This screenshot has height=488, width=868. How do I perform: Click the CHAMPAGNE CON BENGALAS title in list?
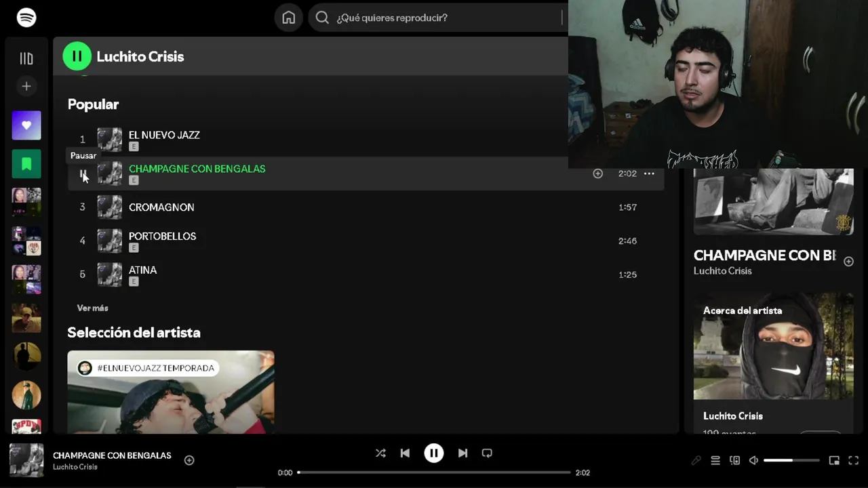[197, 169]
